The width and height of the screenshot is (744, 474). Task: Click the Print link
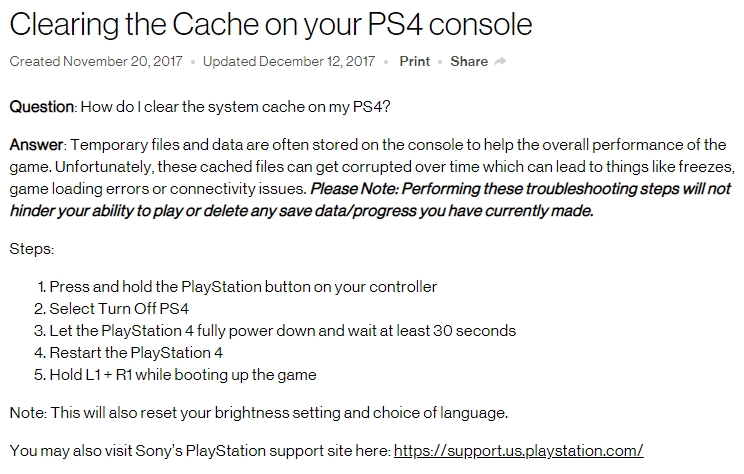click(x=414, y=61)
